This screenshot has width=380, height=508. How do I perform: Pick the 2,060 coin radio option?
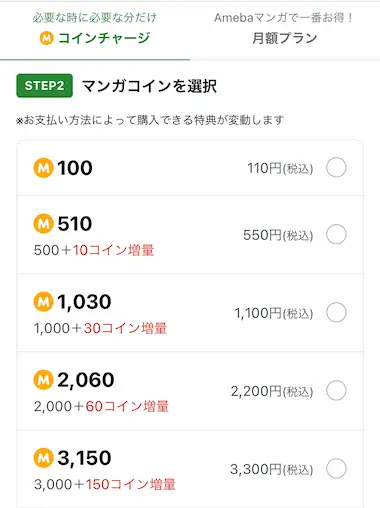click(x=336, y=390)
